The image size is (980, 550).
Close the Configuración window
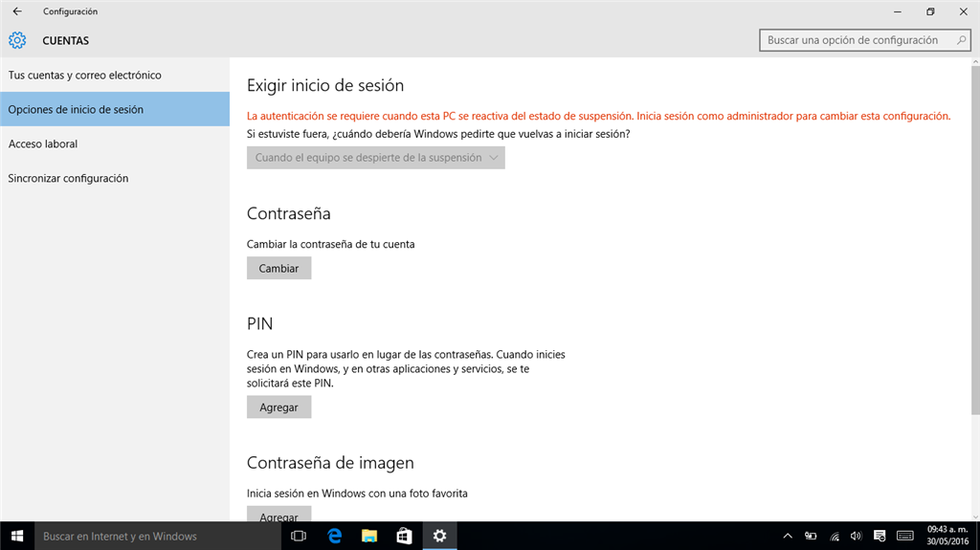point(963,11)
